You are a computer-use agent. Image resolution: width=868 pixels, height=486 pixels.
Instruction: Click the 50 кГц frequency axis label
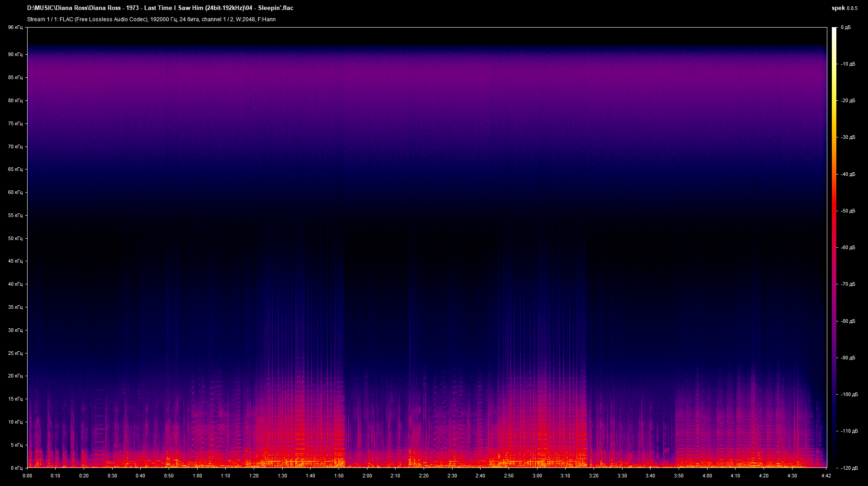click(15, 238)
